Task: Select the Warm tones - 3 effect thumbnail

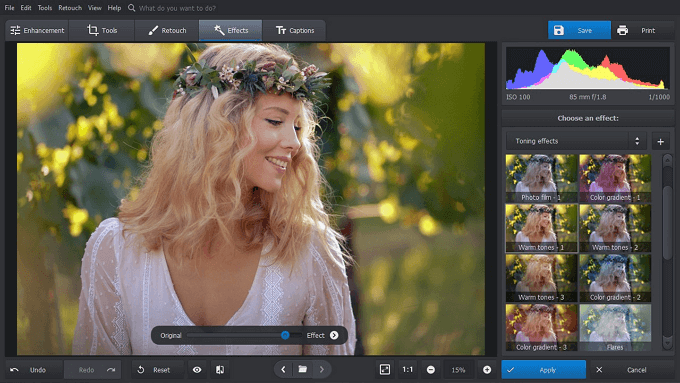Action: (541, 278)
